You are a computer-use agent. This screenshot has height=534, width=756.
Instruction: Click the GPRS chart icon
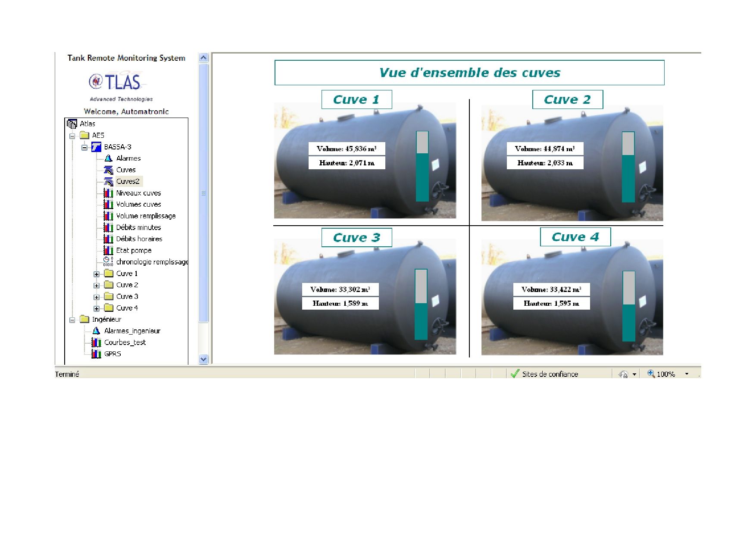[97, 354]
